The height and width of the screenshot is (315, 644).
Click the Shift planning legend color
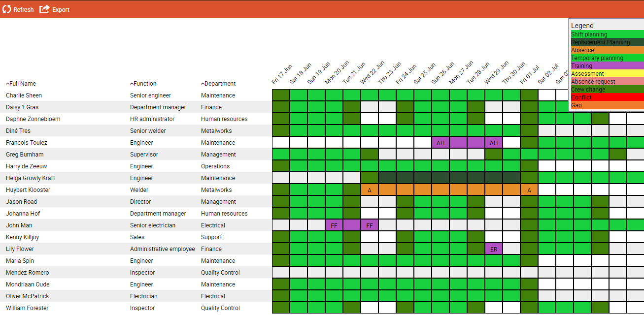tap(606, 34)
